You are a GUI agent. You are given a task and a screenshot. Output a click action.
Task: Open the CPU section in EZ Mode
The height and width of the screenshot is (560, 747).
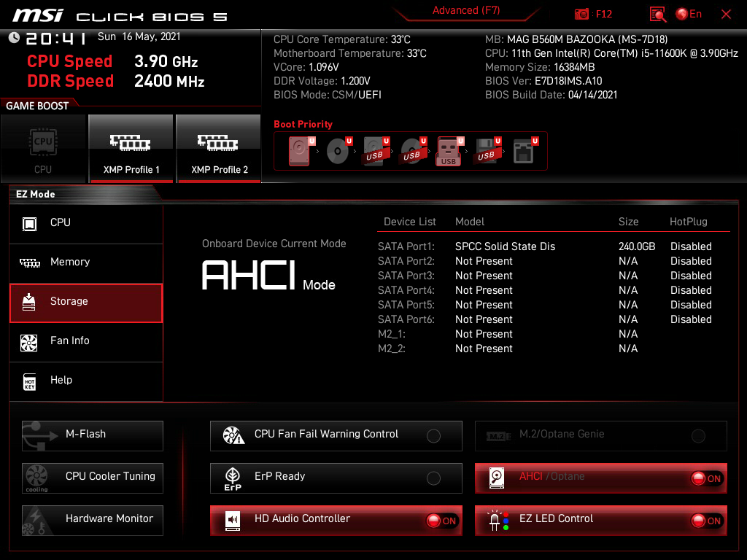coord(86,223)
